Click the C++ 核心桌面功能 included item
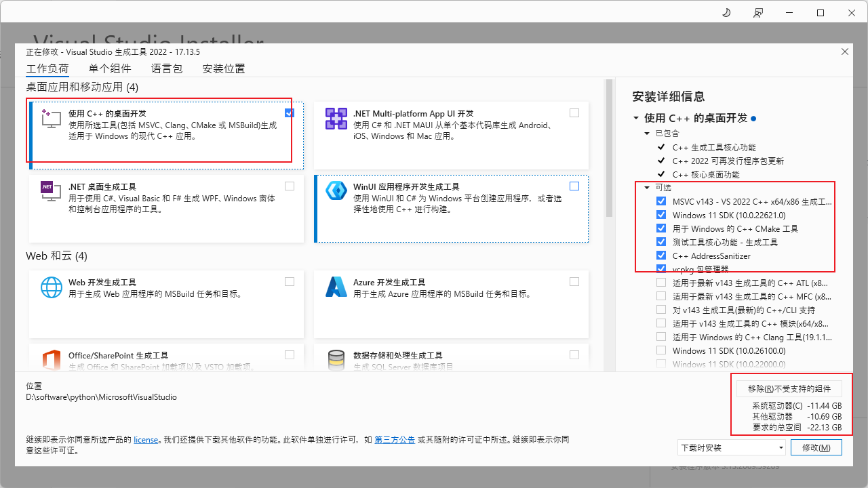Screen dimensions: 868x488 (706, 174)
